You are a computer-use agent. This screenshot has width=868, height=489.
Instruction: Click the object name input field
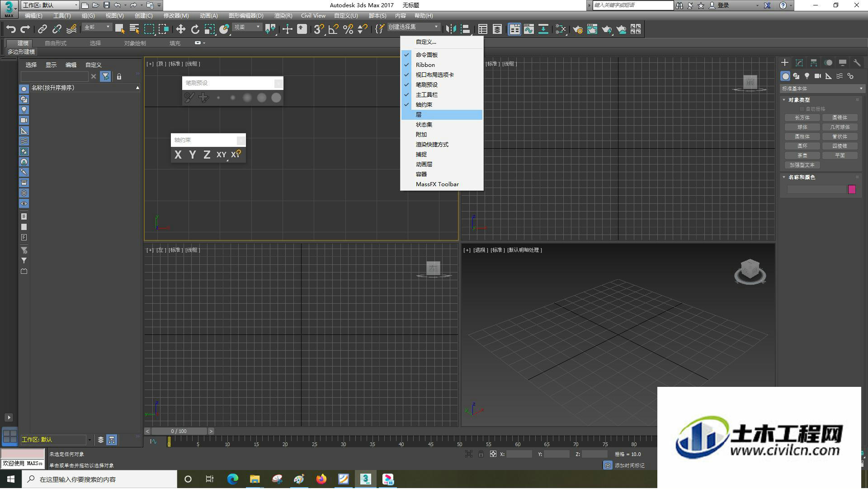tap(816, 190)
